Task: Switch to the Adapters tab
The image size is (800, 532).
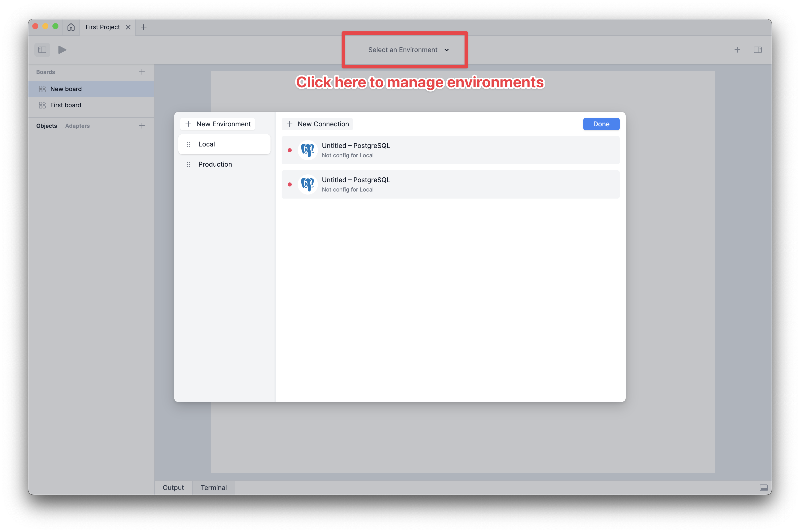Action: point(77,126)
